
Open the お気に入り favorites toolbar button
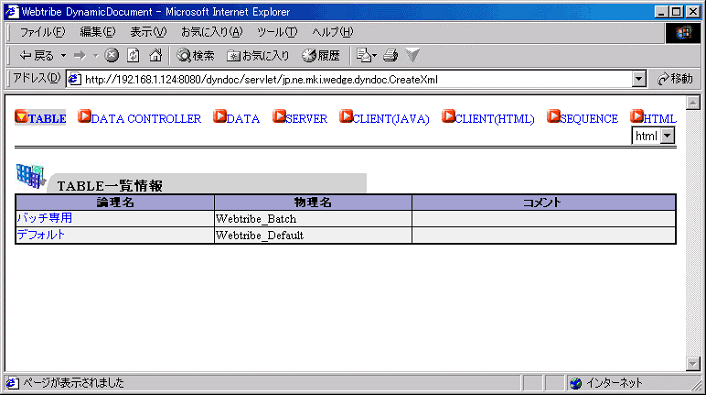tap(258, 55)
